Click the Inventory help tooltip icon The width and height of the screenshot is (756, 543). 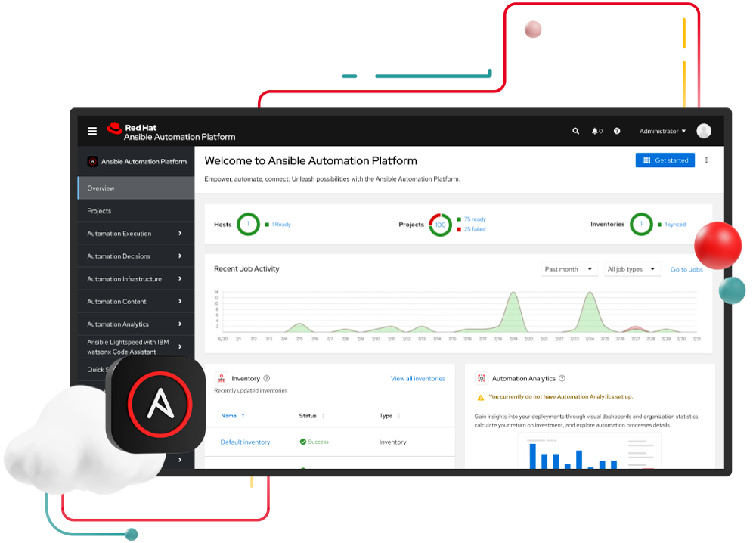point(267,378)
